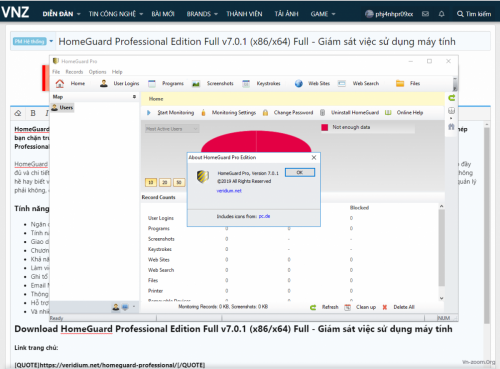This screenshot has width=500, height=369.
Task: Click the Programs window icon
Action: (x=152, y=84)
